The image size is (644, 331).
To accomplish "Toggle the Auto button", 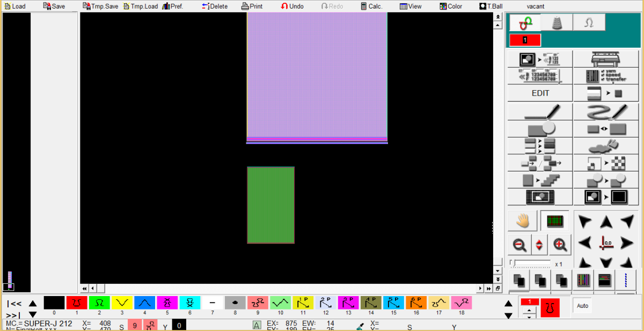I will click(582, 306).
